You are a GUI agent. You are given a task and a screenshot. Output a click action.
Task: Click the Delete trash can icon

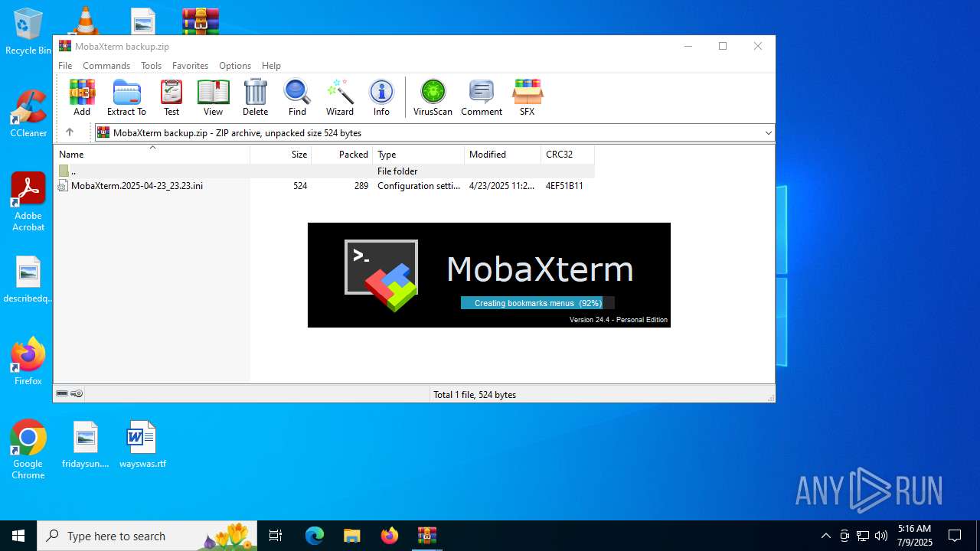[x=255, y=97]
